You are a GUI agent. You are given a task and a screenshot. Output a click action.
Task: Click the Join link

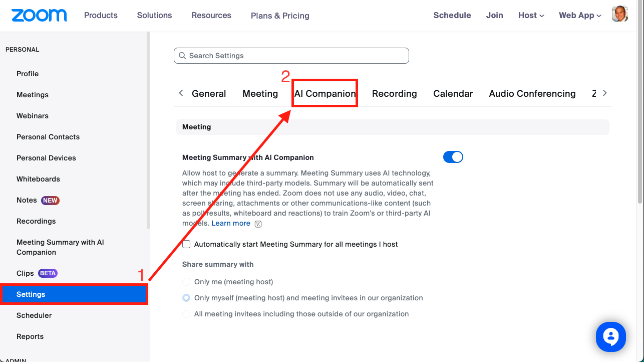494,15
